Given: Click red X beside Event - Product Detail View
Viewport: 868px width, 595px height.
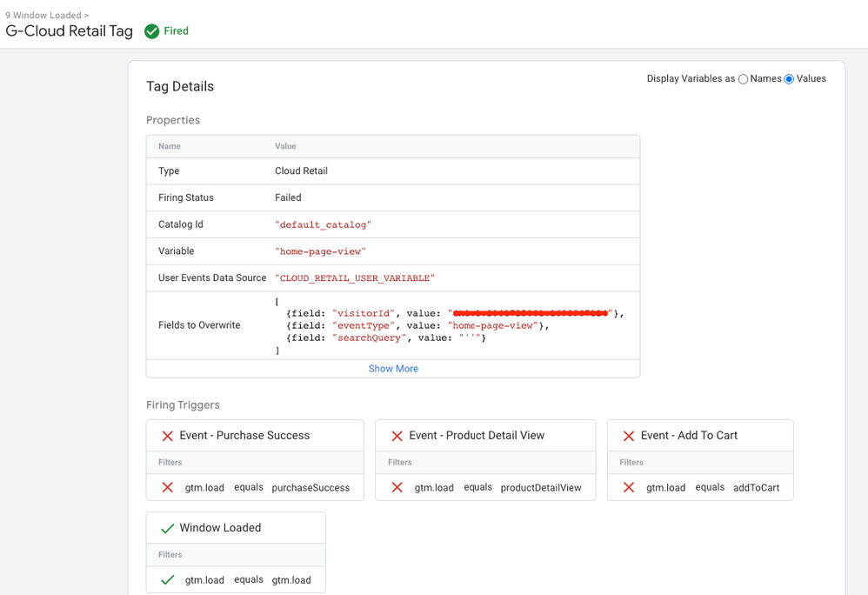Looking at the screenshot, I should [x=397, y=436].
